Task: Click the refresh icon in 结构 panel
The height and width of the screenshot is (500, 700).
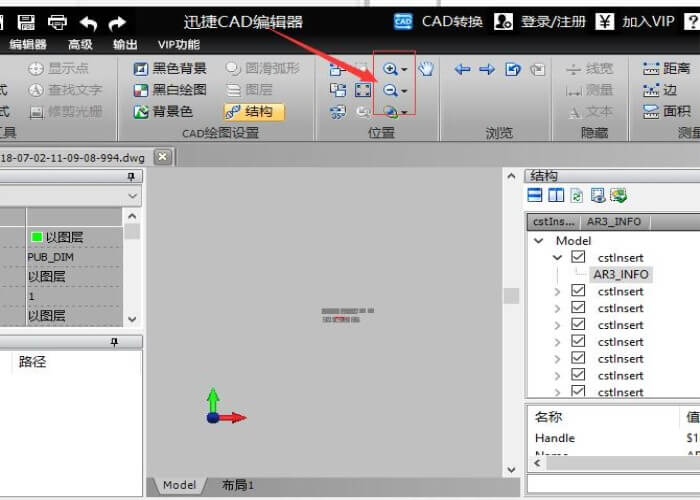Action: click(x=576, y=195)
